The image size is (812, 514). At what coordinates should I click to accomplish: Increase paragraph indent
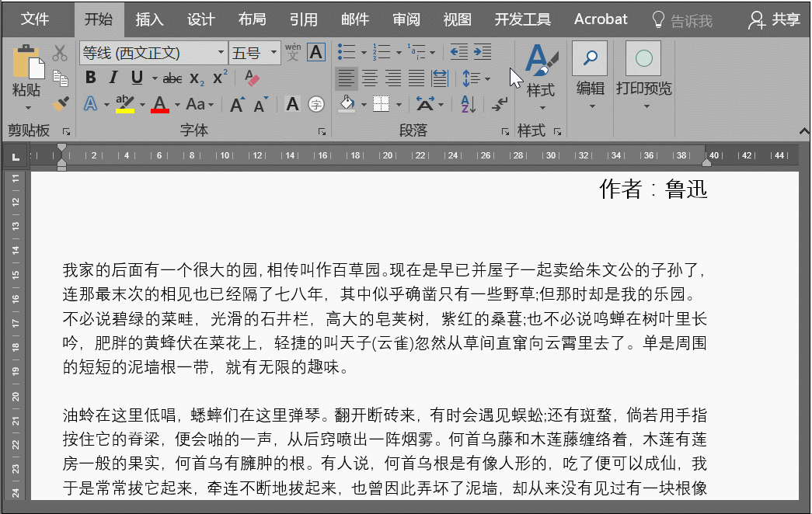(x=483, y=52)
